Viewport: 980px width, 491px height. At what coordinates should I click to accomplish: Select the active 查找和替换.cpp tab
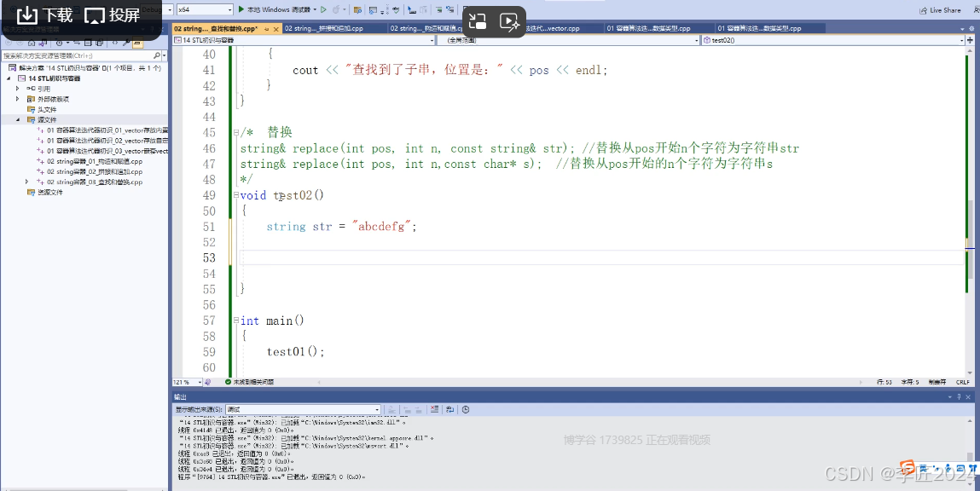[216, 28]
